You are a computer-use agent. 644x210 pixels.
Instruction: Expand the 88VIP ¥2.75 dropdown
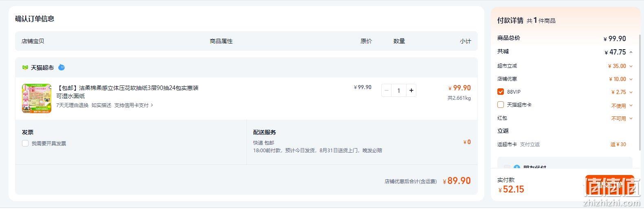click(631, 92)
